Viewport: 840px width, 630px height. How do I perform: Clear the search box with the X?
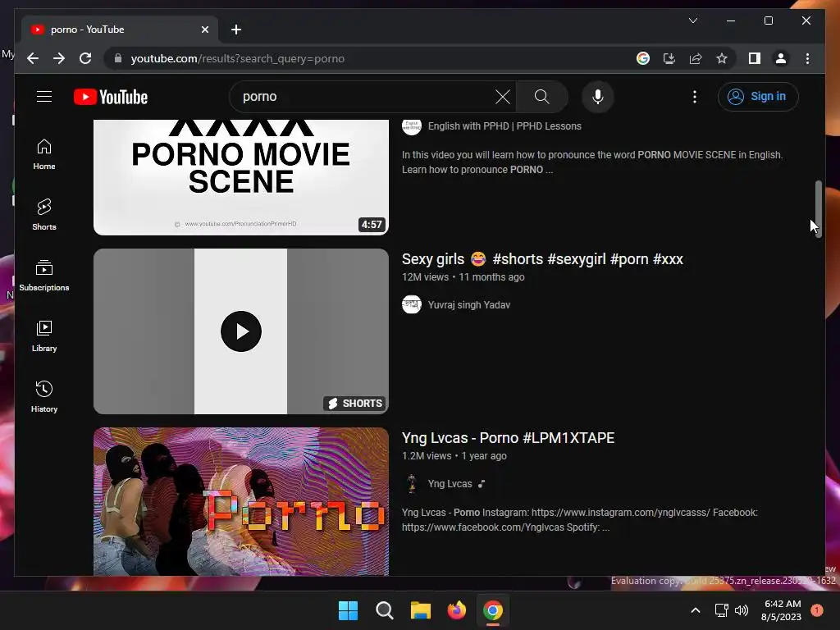[x=503, y=97]
